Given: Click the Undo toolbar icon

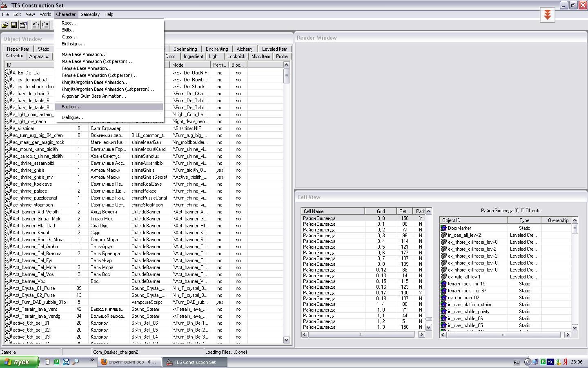Looking at the screenshot, I should [x=36, y=25].
